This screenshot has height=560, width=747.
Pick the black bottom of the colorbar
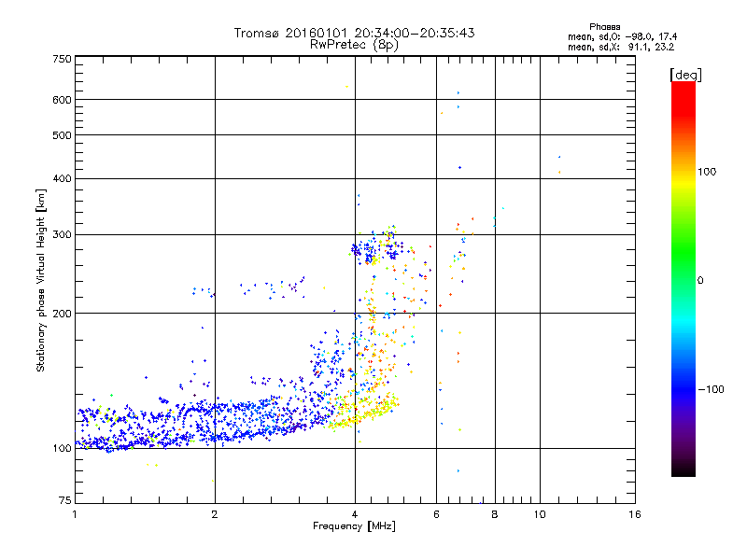click(x=684, y=469)
